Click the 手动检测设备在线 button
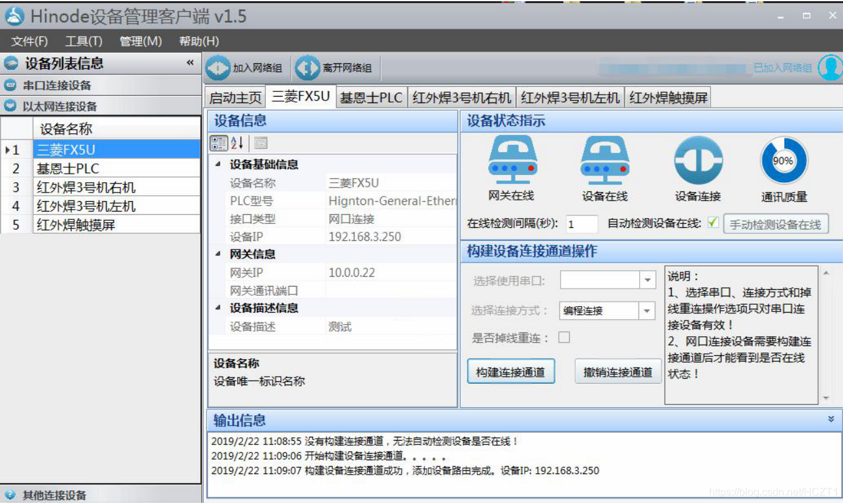843x504 pixels. [x=776, y=225]
